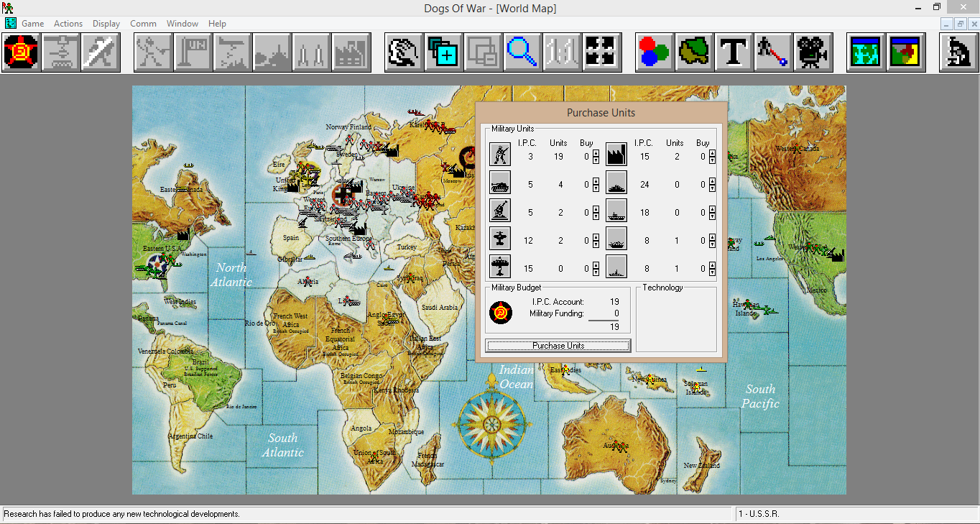This screenshot has width=980, height=524.
Task: Click the Spain territory label
Action: pos(291,237)
